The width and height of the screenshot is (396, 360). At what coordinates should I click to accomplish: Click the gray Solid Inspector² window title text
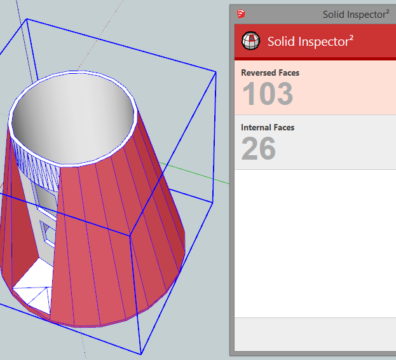pyautogui.click(x=356, y=14)
